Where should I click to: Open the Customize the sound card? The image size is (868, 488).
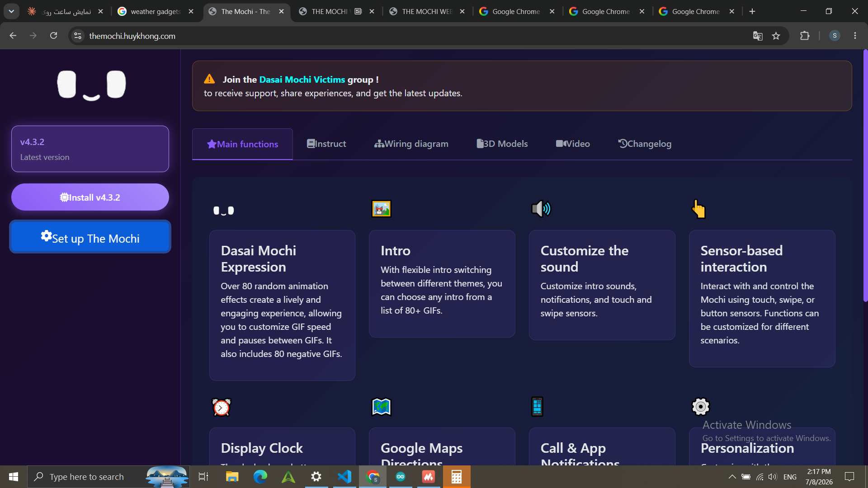(602, 285)
